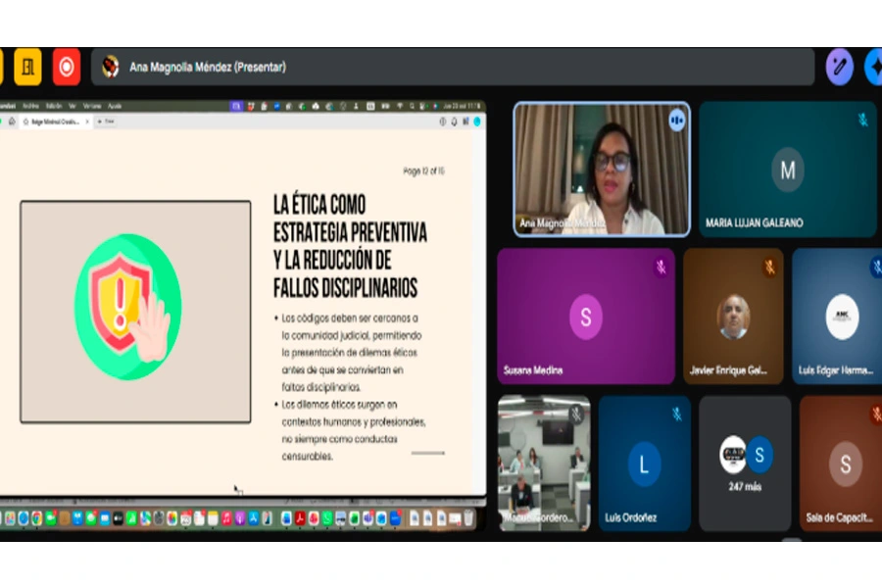The image size is (882, 588).
Task: Open the '247 más' participants tile
Action: 745,463
